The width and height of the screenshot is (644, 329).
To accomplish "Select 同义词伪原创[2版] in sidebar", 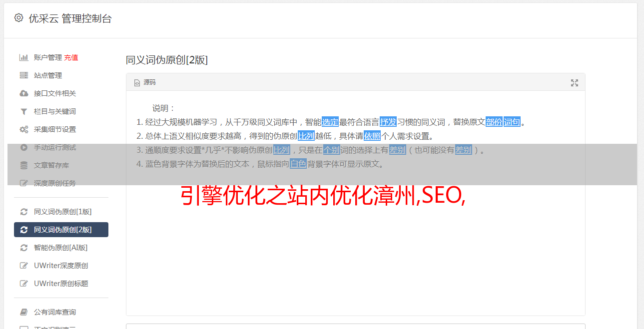I will [x=61, y=230].
